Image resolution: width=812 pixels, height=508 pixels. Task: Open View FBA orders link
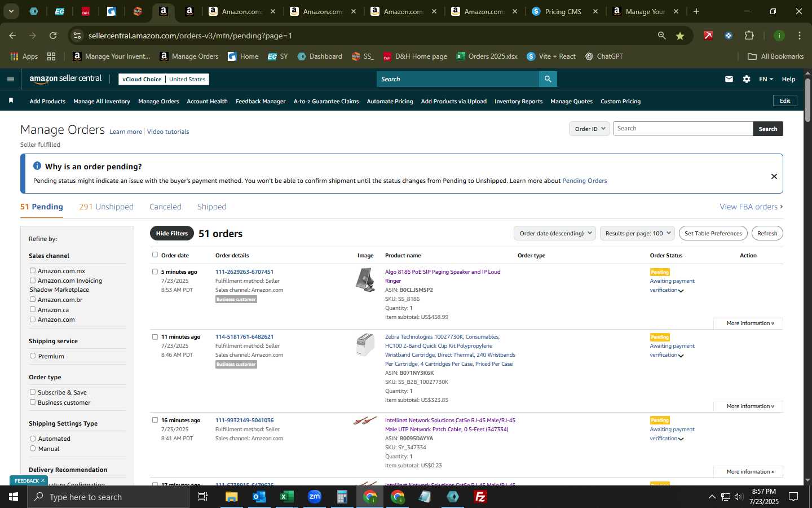(x=751, y=207)
